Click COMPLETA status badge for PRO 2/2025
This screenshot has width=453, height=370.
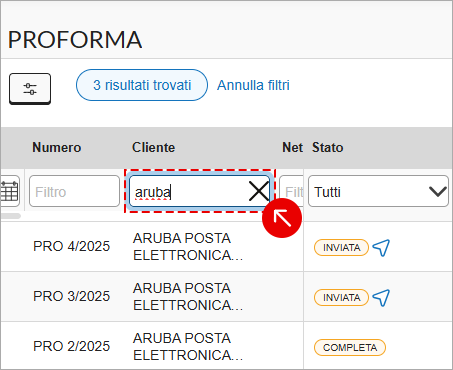click(x=350, y=348)
